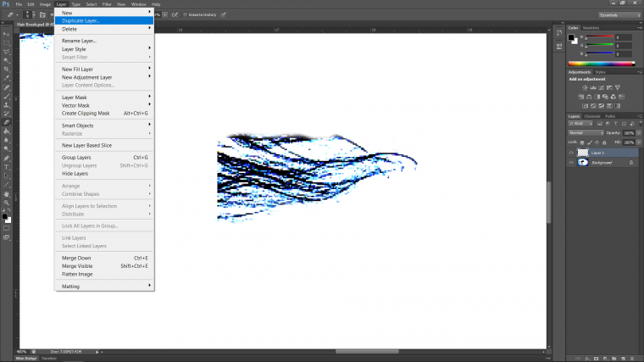Image resolution: width=644 pixels, height=362 pixels.
Task: Click the foreground color swatch in Color panel
Action: point(571,37)
